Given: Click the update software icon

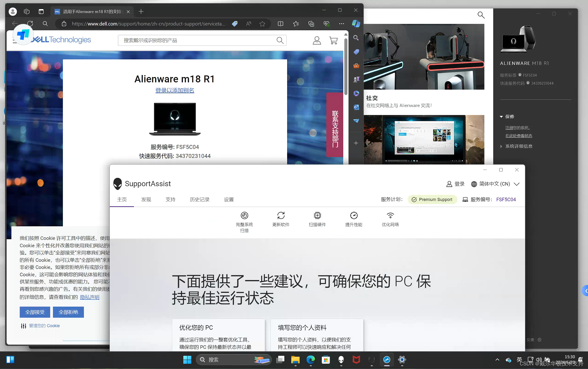Looking at the screenshot, I should coord(281,215).
